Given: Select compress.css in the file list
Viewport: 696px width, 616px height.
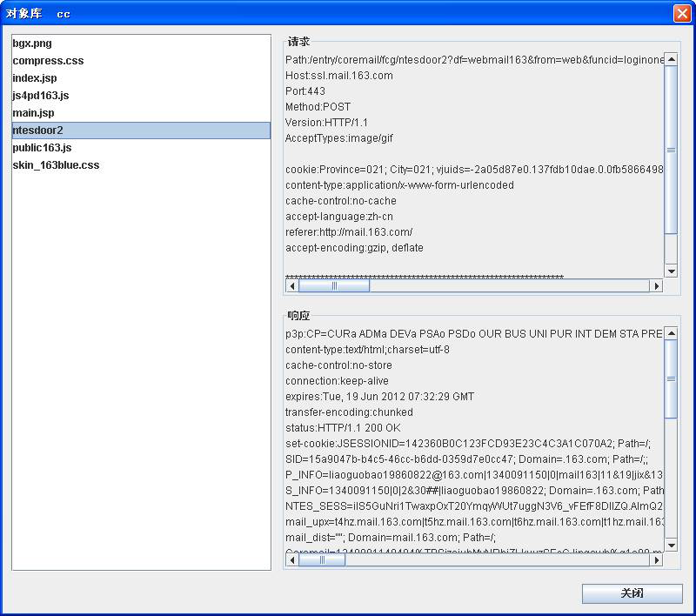Looking at the screenshot, I should point(48,61).
